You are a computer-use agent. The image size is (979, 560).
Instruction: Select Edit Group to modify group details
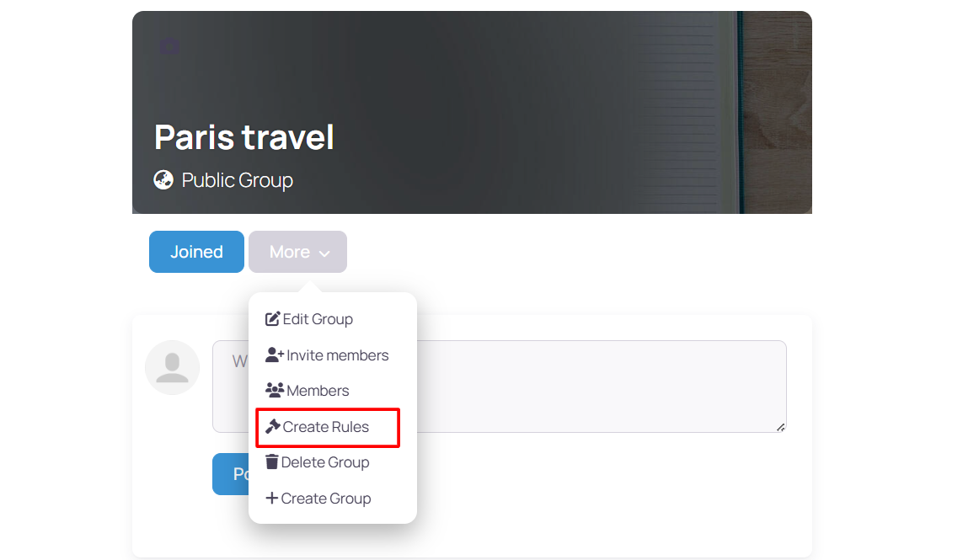click(318, 318)
